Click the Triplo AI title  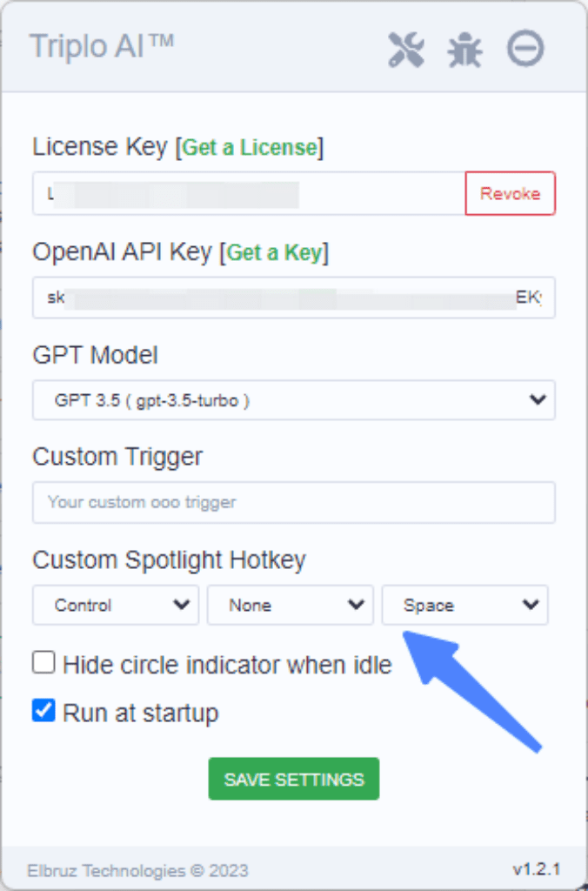click(x=102, y=46)
